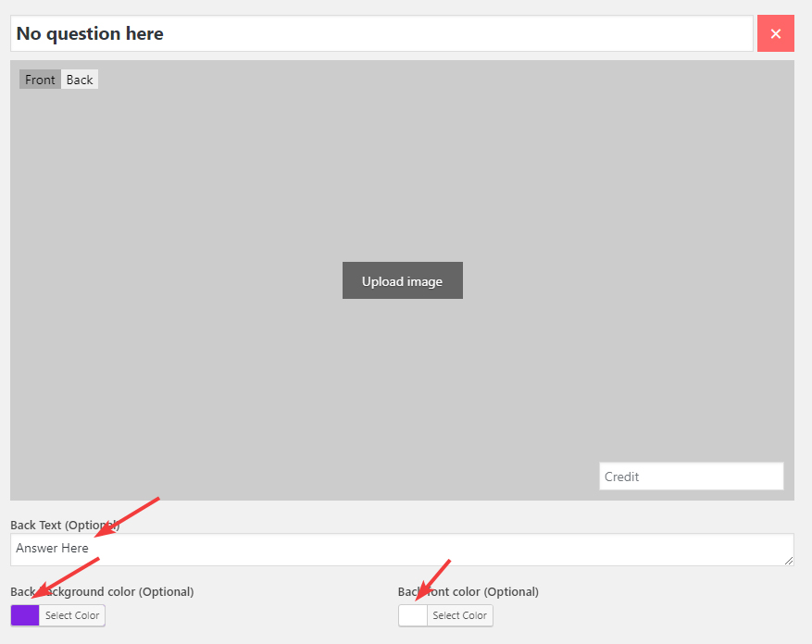The width and height of the screenshot is (812, 644).
Task: Open the purple background color swatch
Action: (x=25, y=615)
